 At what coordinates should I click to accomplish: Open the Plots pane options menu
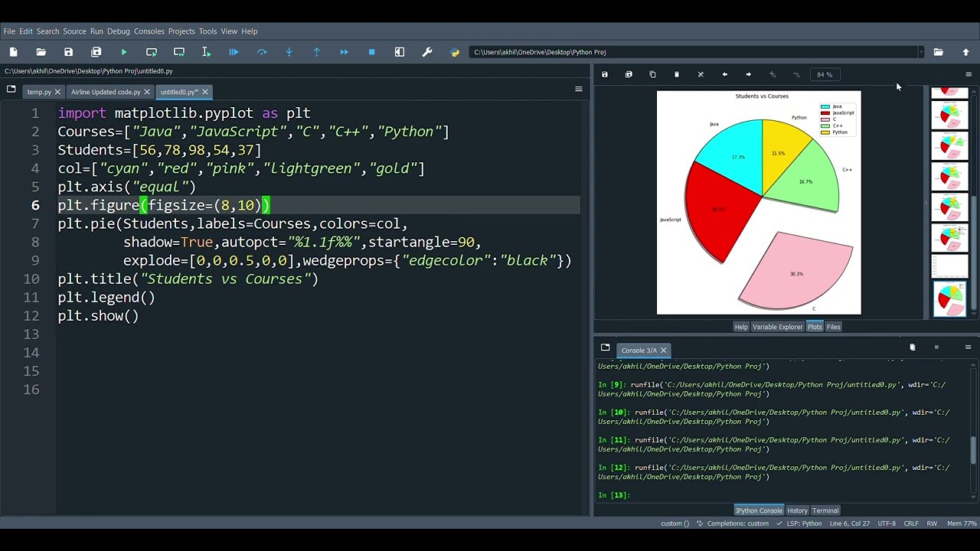[968, 74]
